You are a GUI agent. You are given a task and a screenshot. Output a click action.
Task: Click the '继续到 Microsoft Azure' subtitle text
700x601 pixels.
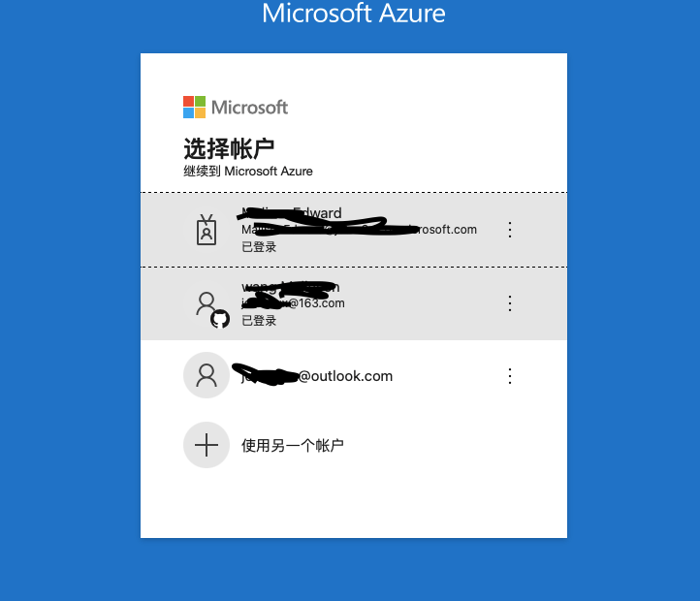(x=248, y=171)
